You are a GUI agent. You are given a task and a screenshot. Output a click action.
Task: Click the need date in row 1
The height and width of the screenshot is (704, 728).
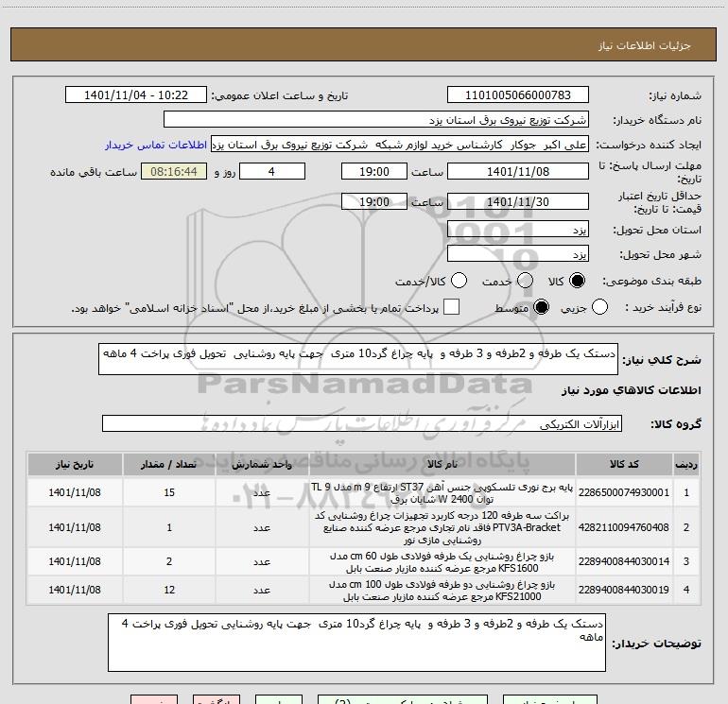click(75, 492)
